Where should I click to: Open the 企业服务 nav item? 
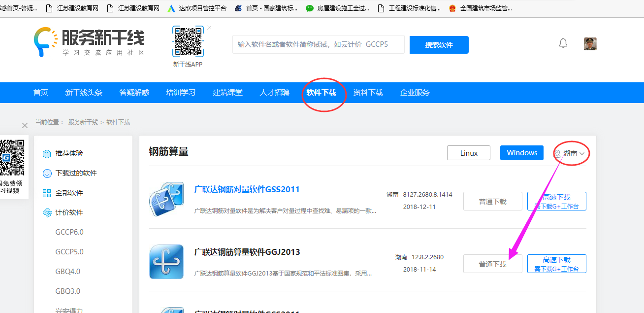pos(415,93)
